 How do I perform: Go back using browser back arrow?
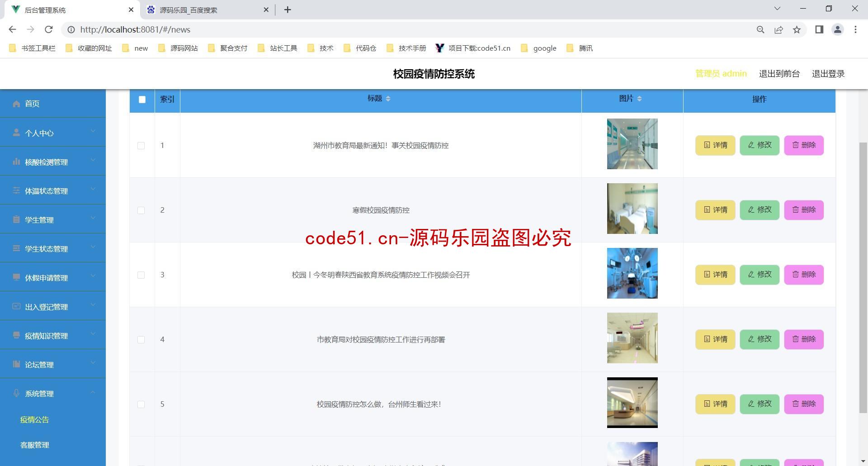(x=12, y=29)
